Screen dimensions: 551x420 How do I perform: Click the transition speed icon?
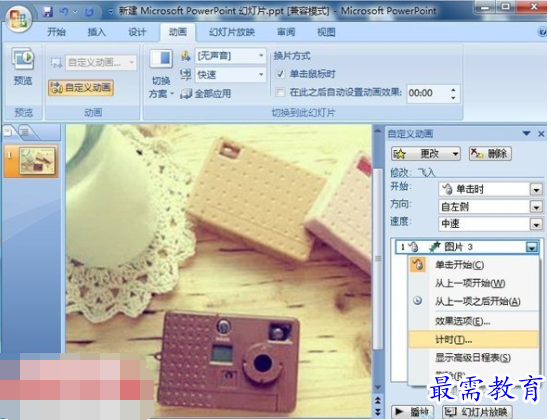click(x=186, y=75)
